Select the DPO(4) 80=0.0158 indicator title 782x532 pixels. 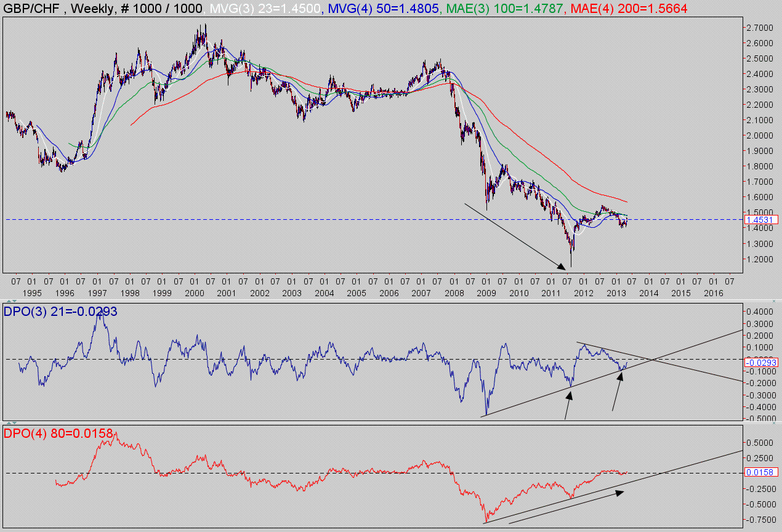tap(59, 433)
